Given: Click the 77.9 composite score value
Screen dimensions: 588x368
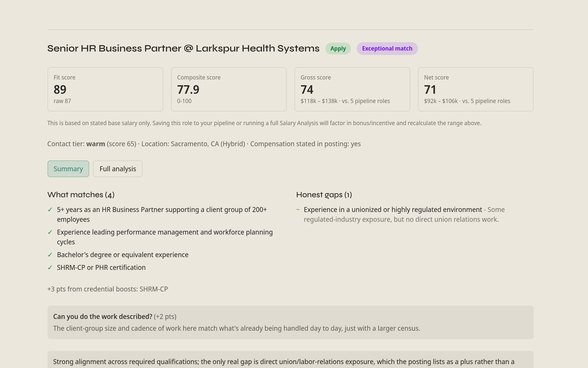Looking at the screenshot, I should click(188, 90).
